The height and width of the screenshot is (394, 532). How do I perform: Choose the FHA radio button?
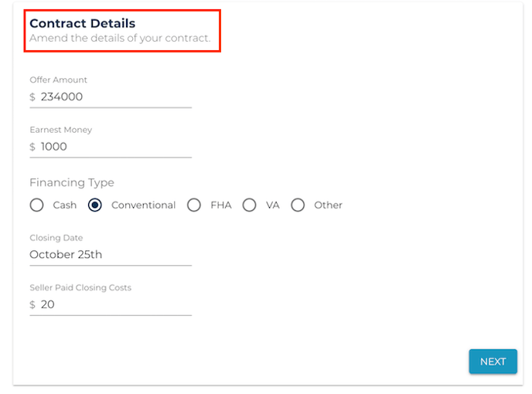(194, 205)
